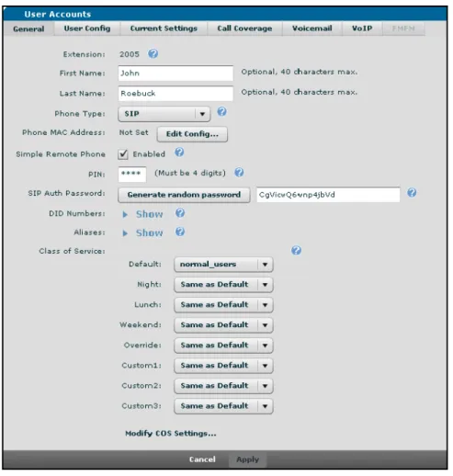
Task: Switch to the User Config tab
Action: point(87,28)
